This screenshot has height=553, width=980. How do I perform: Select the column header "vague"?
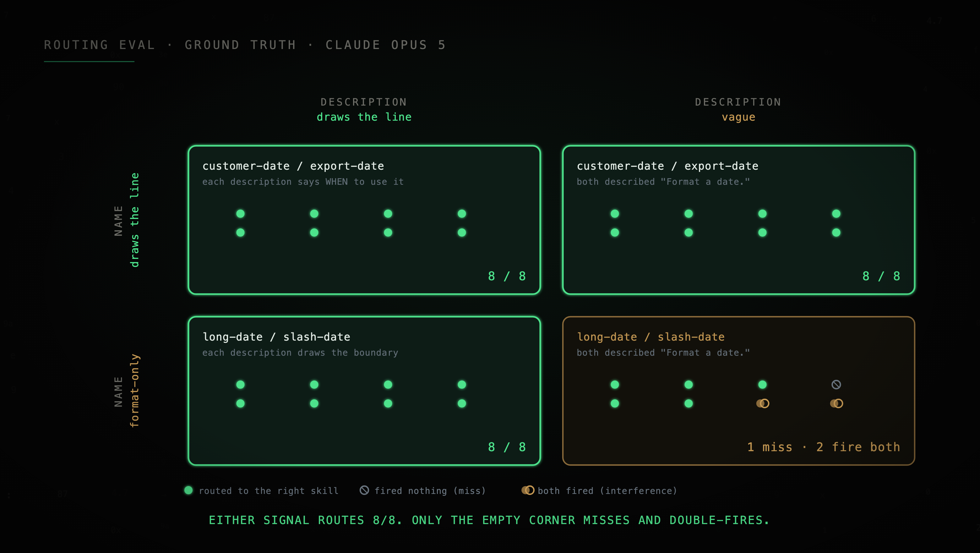(738, 117)
